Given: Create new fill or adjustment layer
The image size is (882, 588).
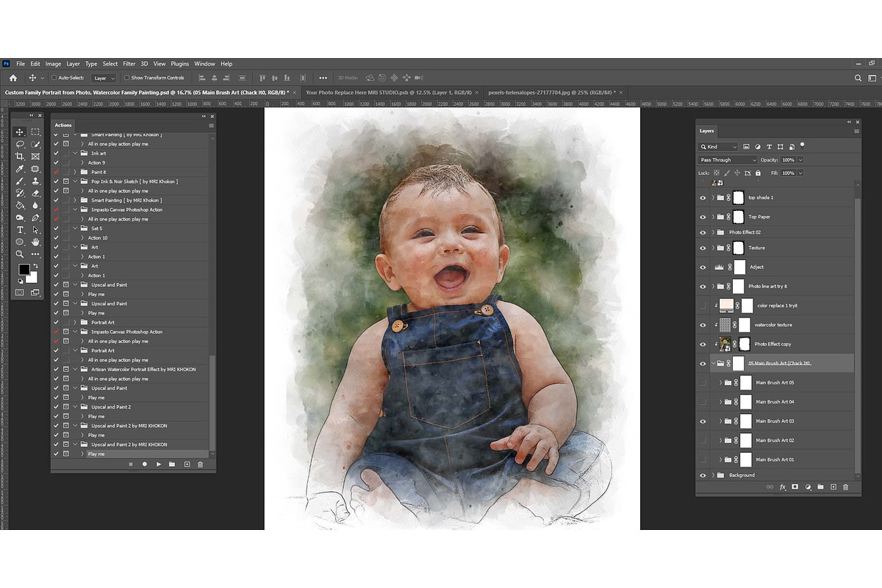Looking at the screenshot, I should coord(808,487).
